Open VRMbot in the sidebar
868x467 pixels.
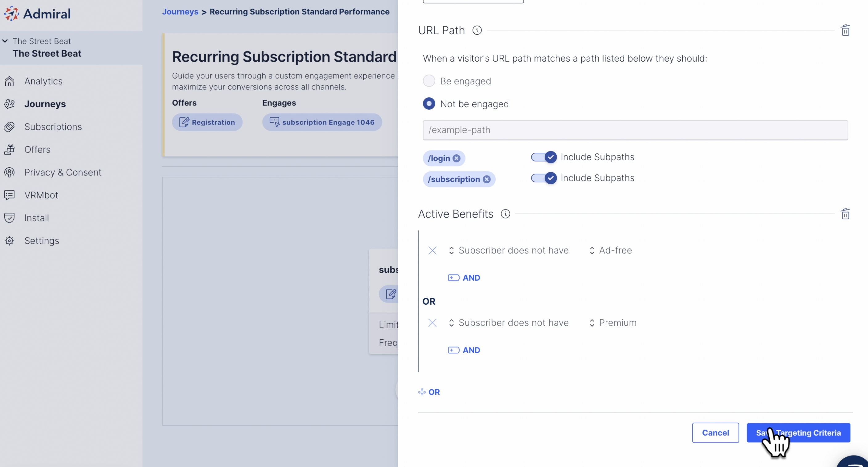(x=41, y=195)
